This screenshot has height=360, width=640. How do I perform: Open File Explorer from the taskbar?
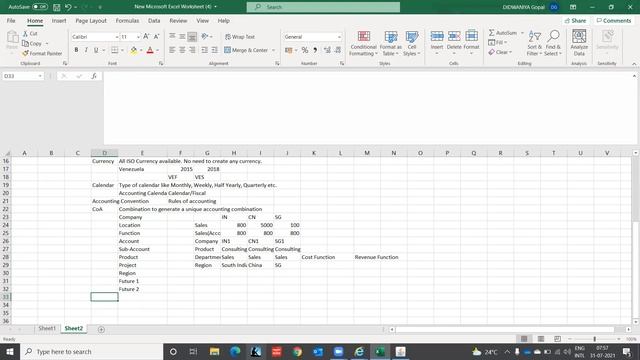pos(214,351)
